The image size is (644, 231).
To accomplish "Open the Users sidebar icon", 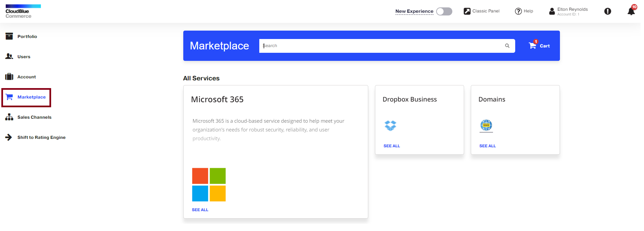I will [9, 56].
